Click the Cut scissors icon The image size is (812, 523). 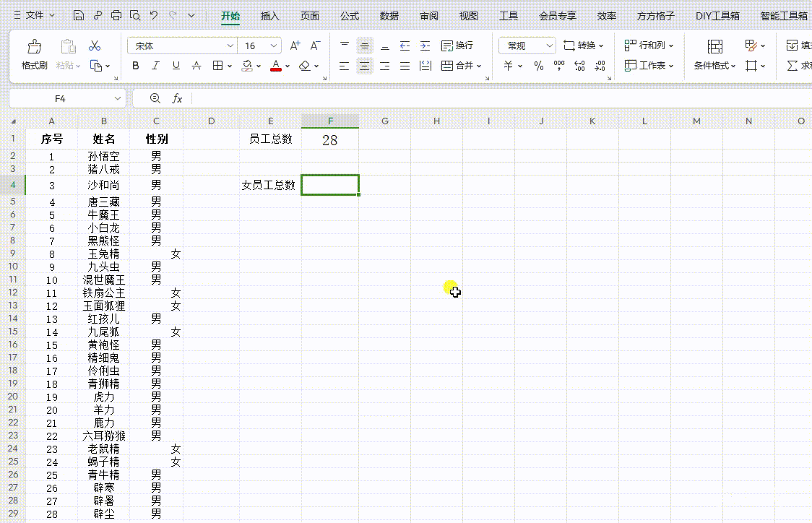94,46
